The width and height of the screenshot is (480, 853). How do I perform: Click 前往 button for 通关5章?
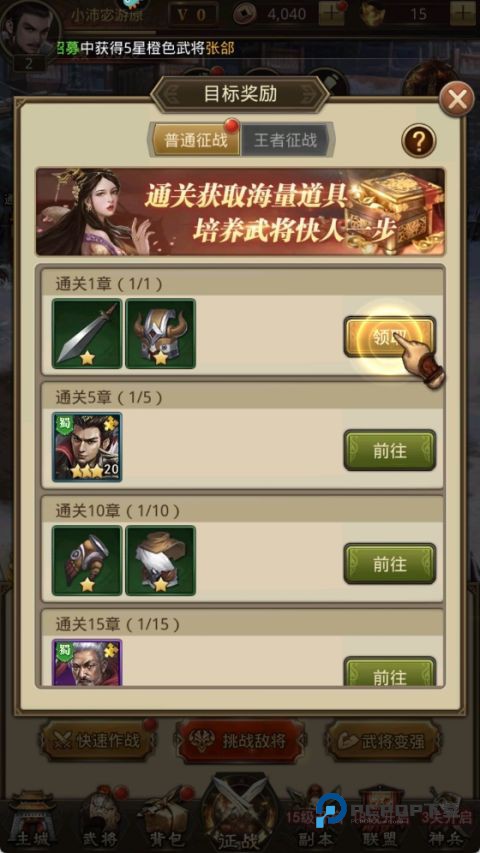point(390,450)
